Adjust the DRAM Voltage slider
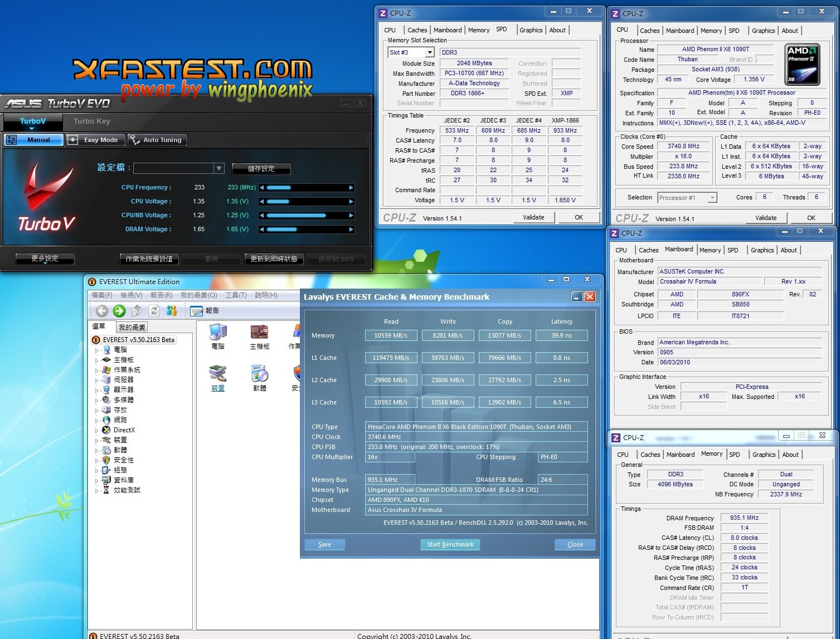This screenshot has height=639, width=840. point(307,230)
